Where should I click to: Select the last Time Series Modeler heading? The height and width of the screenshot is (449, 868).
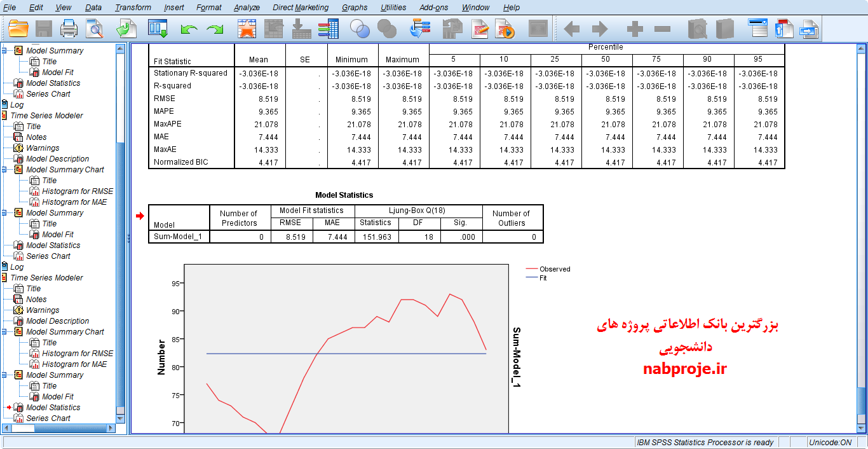pyautogui.click(x=46, y=278)
